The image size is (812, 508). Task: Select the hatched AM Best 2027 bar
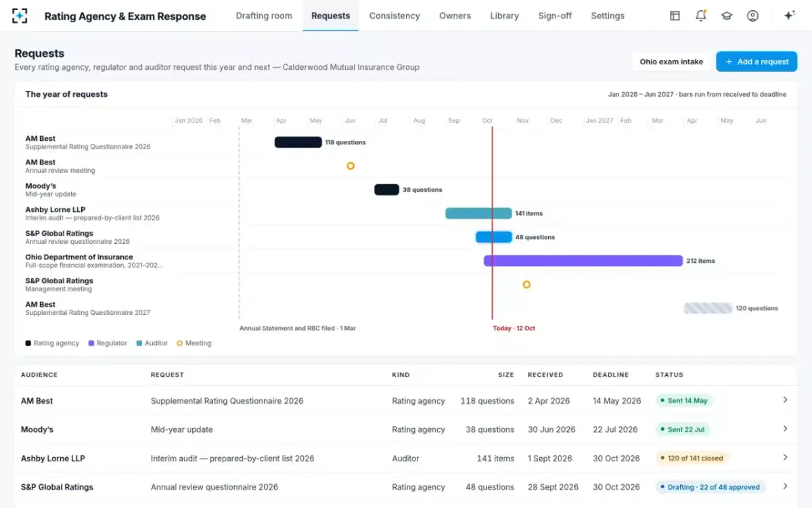(708, 308)
